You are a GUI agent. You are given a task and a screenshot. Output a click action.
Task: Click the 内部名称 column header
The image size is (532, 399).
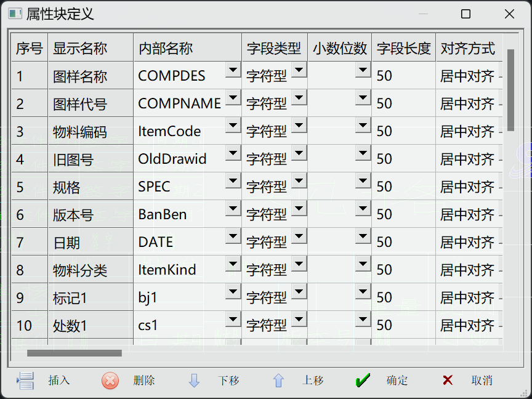[x=188, y=47]
